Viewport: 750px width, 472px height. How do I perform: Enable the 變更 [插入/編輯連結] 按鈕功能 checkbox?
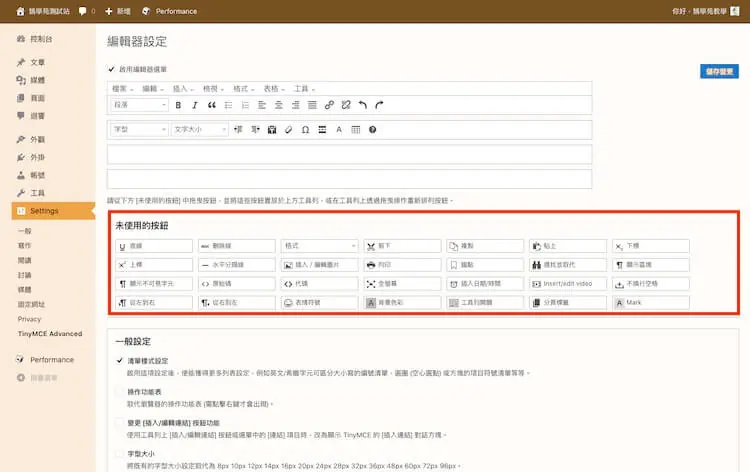coord(120,422)
